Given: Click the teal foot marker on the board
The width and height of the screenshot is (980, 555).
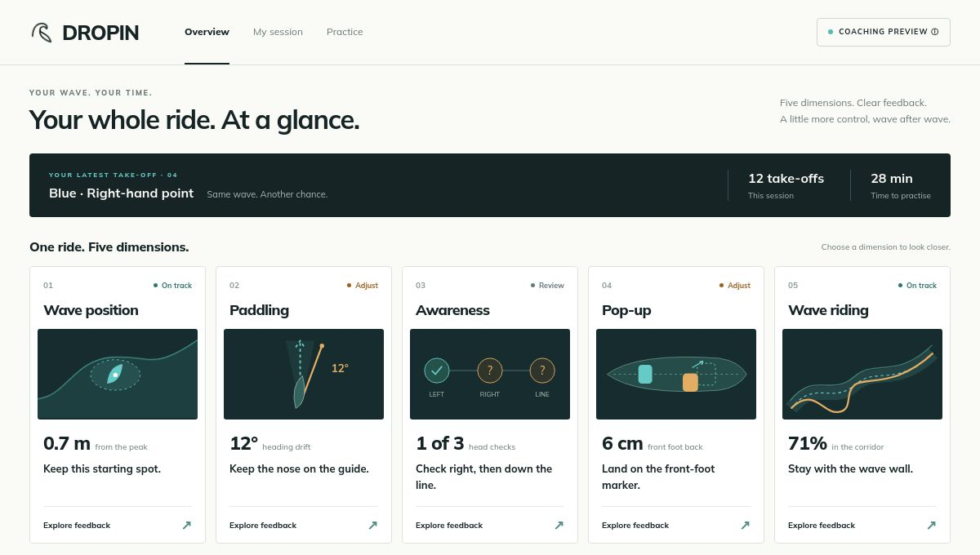Looking at the screenshot, I should [645, 374].
